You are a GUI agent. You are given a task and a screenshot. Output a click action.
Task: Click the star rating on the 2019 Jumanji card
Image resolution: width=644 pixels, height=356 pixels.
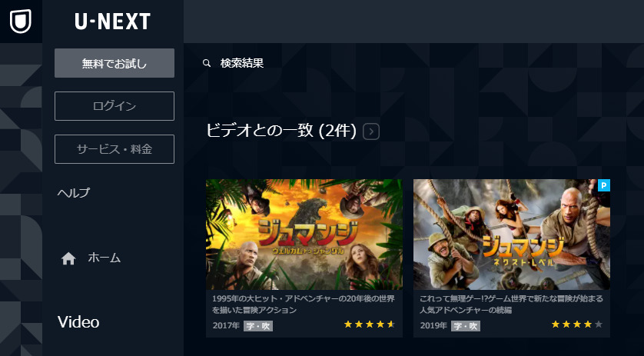[x=577, y=324]
